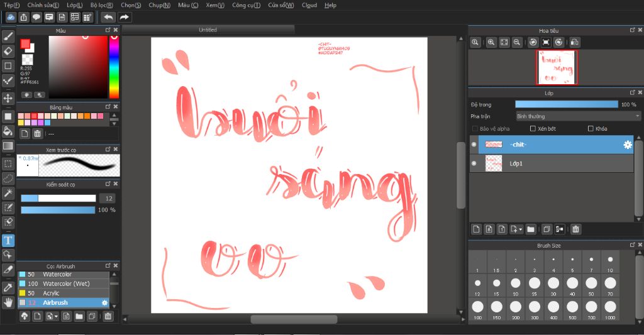Zoom out from the navigator panel

[x=517, y=42]
